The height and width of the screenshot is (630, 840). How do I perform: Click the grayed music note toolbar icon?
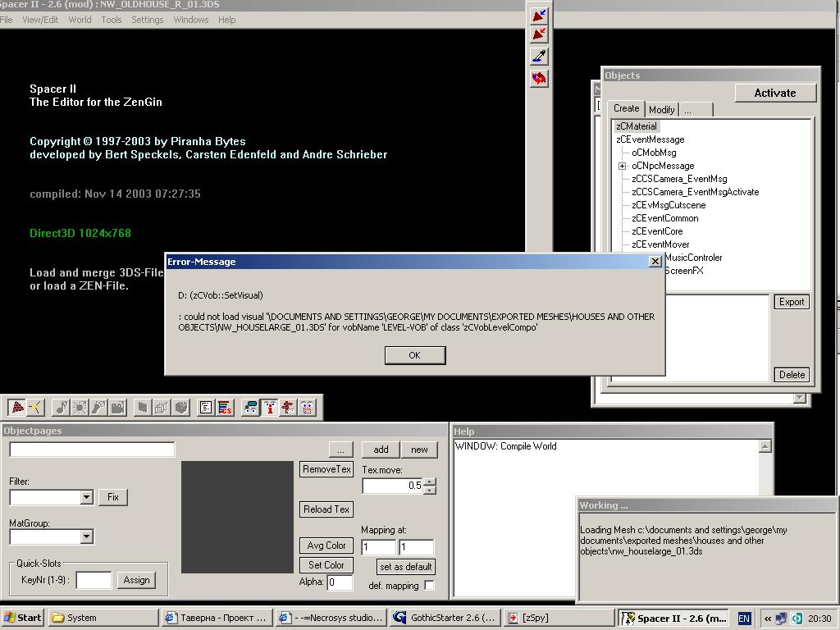click(62, 408)
